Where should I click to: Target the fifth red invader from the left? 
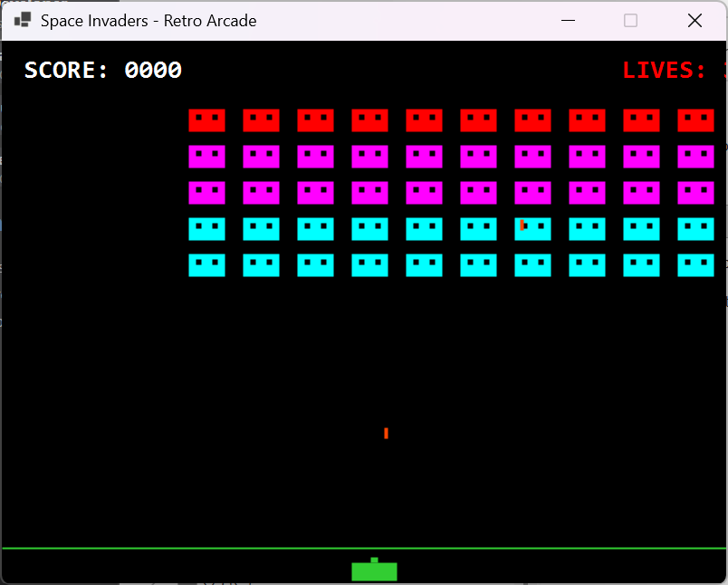click(425, 120)
